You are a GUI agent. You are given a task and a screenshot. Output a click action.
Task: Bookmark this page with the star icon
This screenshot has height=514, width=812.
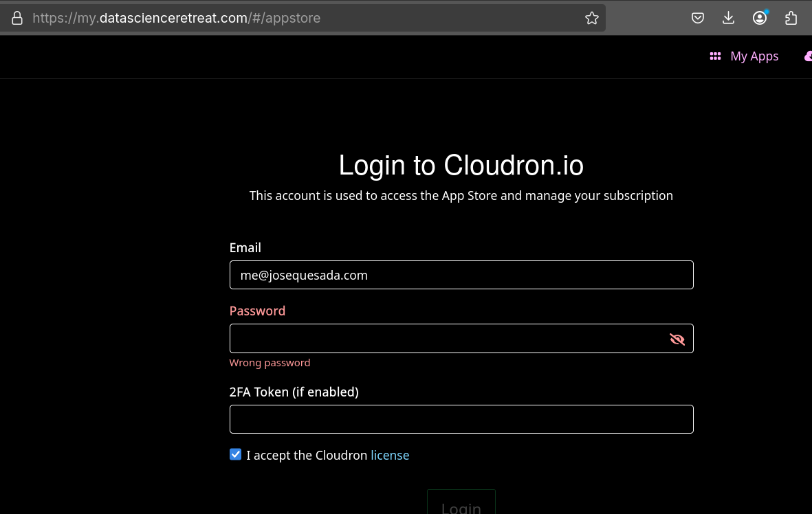click(x=591, y=18)
